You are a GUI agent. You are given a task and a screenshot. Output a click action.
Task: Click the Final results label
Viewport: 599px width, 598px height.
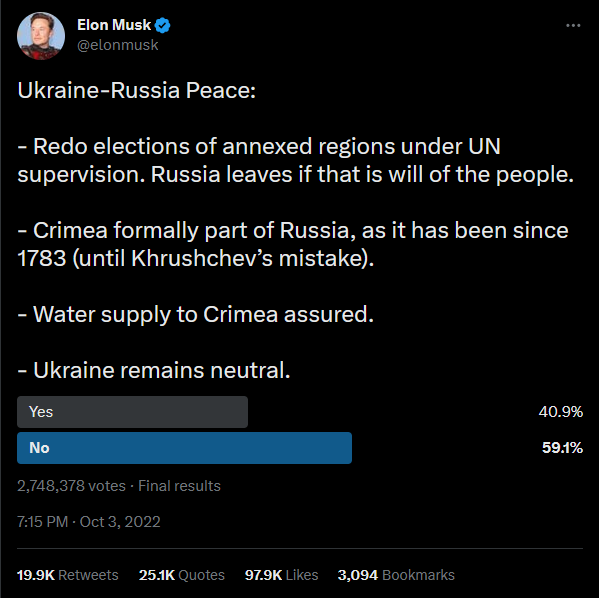tap(179, 486)
